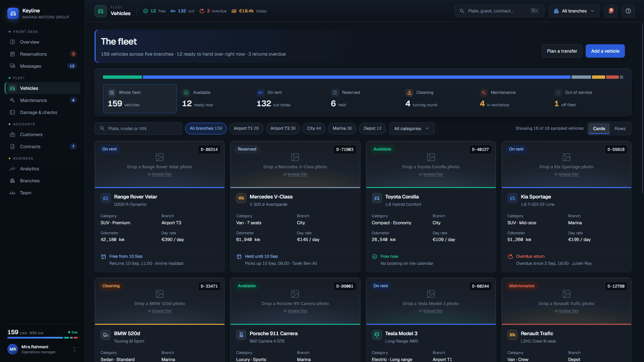Click the Tesla Model 3 electric car icon
644x362 pixels.
377,335
